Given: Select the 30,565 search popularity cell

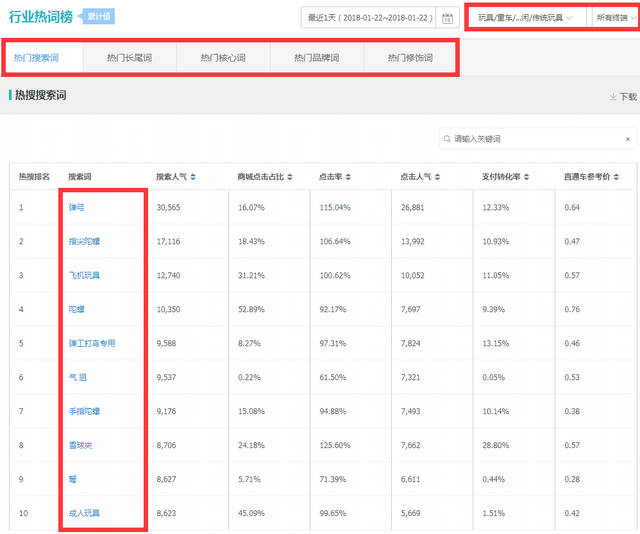Looking at the screenshot, I should [x=168, y=207].
